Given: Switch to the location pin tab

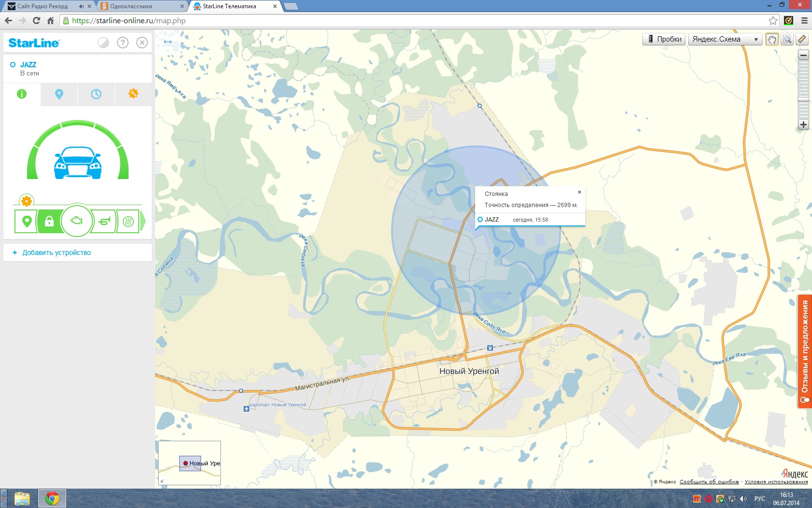Looking at the screenshot, I should 59,94.
